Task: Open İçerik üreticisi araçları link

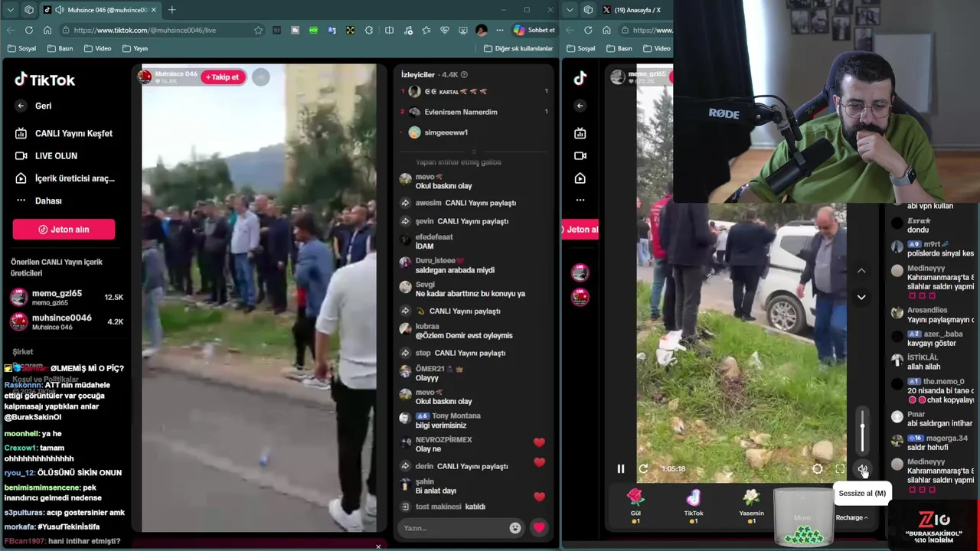Action: tap(65, 178)
